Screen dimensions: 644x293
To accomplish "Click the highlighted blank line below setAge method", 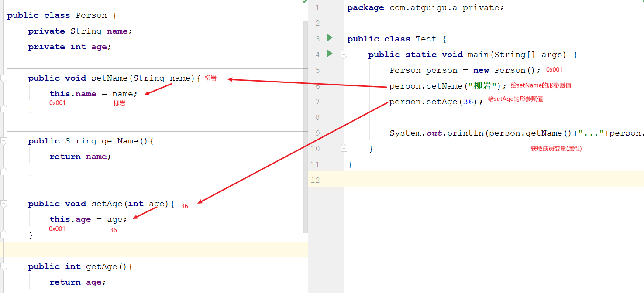I will point(155,249).
